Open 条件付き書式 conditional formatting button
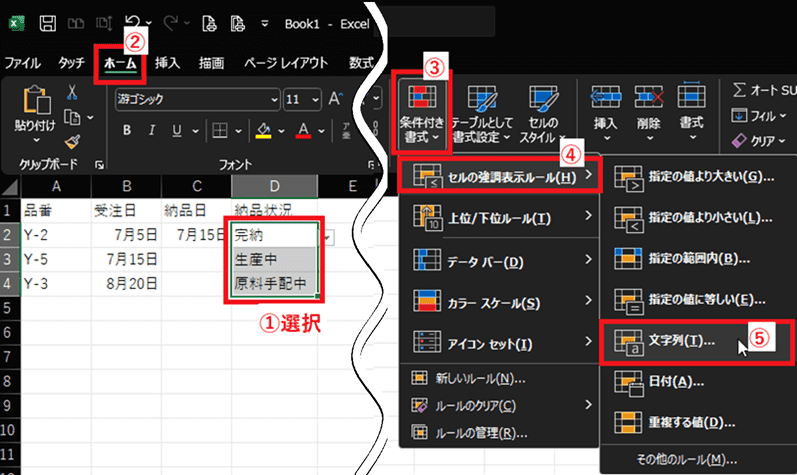Viewport: 797px width, 475px height. coord(420,108)
